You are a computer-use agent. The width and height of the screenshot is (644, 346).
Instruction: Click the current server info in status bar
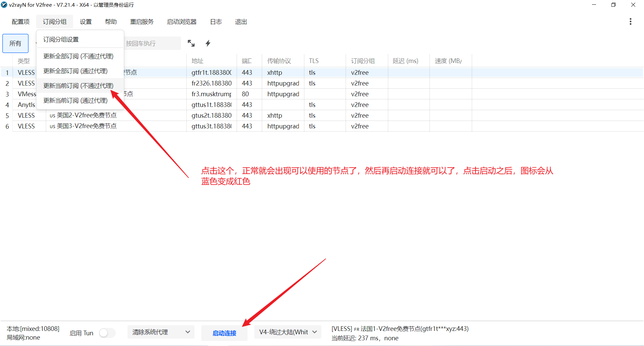[400, 329]
